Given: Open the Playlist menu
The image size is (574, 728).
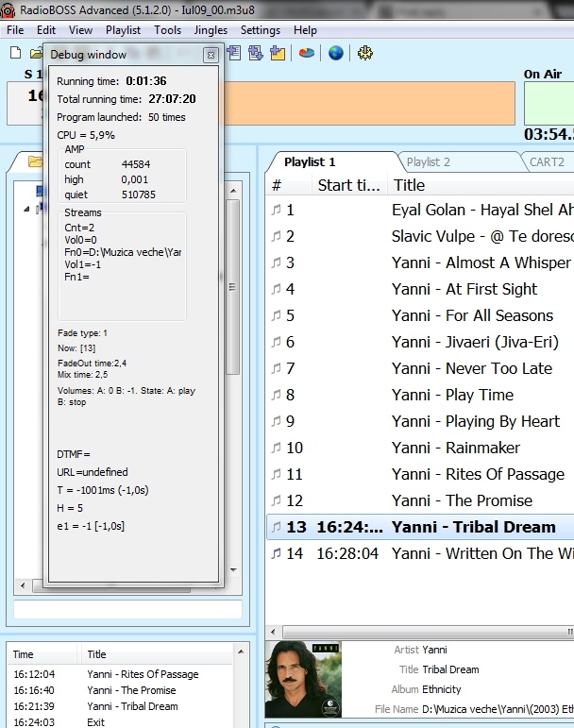Looking at the screenshot, I should 123,30.
